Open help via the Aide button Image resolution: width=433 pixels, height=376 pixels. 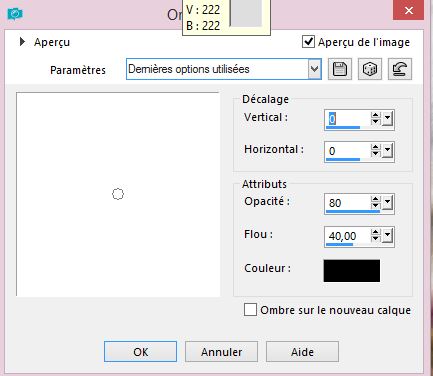pos(302,352)
